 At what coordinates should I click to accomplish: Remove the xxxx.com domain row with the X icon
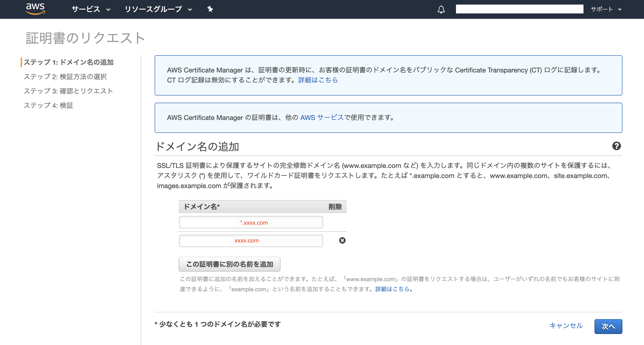pos(342,241)
